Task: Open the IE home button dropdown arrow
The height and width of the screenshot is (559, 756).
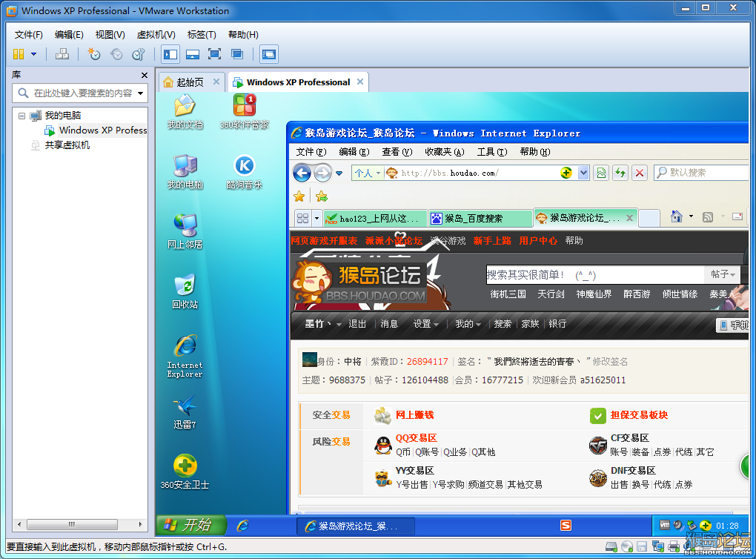Action: coord(691,216)
